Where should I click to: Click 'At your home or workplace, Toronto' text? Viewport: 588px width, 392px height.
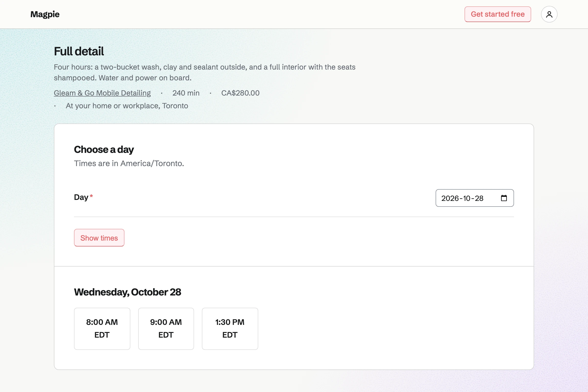(x=127, y=106)
